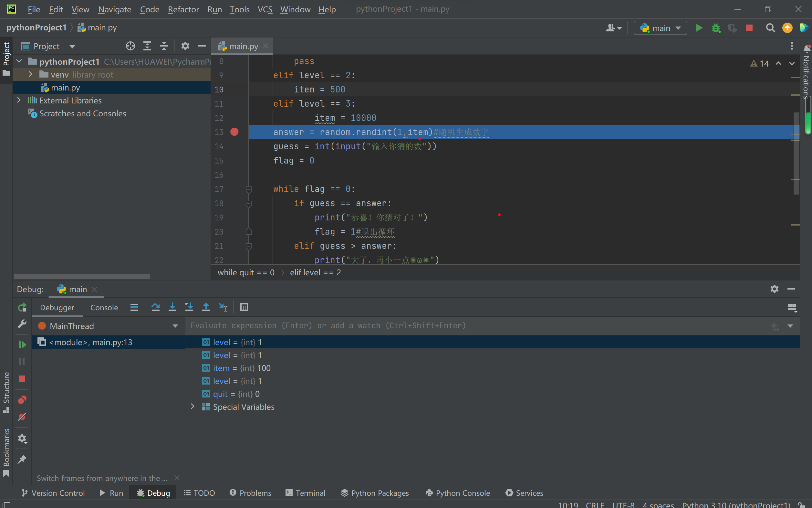Click the green bug icon in the top toolbar

[x=716, y=28]
